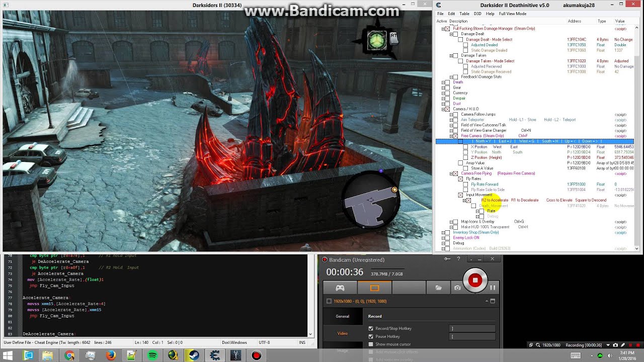Image resolution: width=644 pixels, height=362 pixels.
Task: Deactivate Camera Free Flying checkbox
Action: (455, 173)
